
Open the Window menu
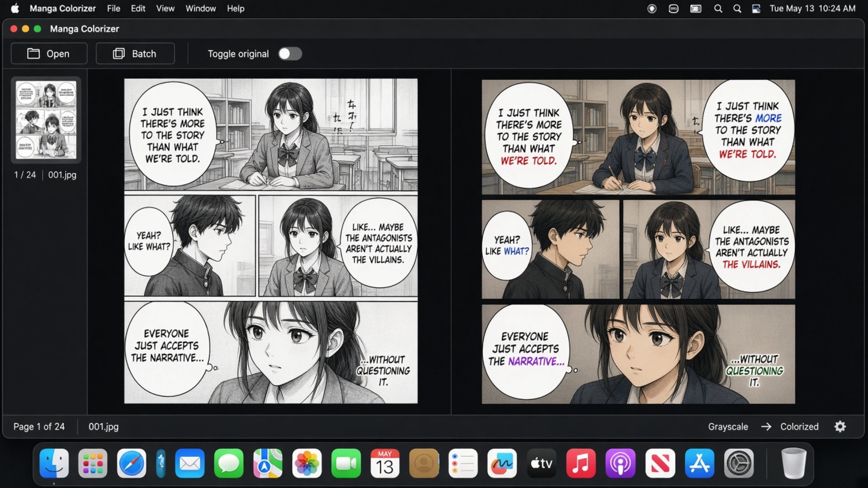[201, 8]
